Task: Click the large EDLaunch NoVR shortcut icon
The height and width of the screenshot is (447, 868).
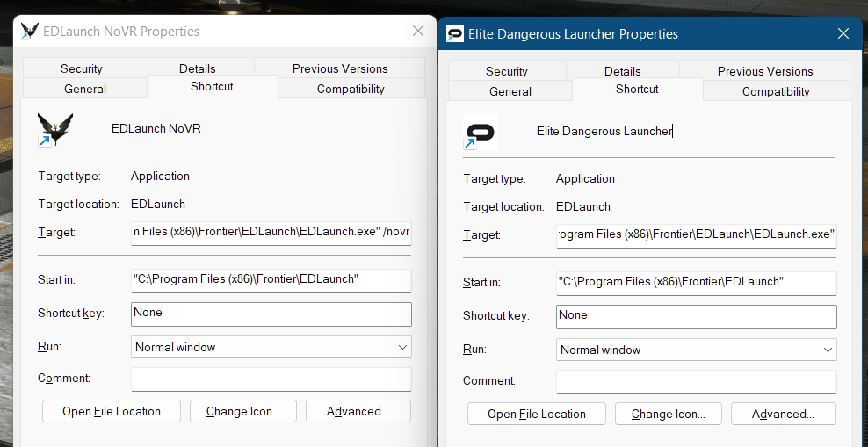Action: click(x=54, y=129)
